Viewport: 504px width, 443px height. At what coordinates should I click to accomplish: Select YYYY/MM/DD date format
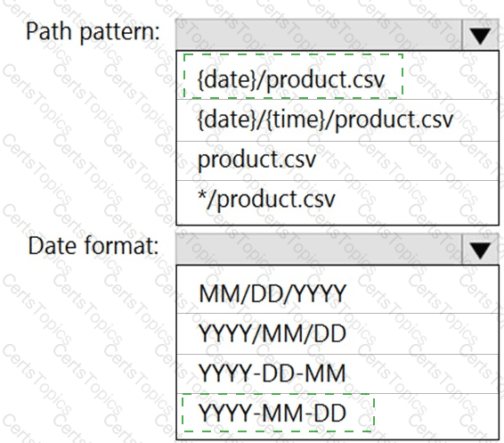(x=337, y=334)
